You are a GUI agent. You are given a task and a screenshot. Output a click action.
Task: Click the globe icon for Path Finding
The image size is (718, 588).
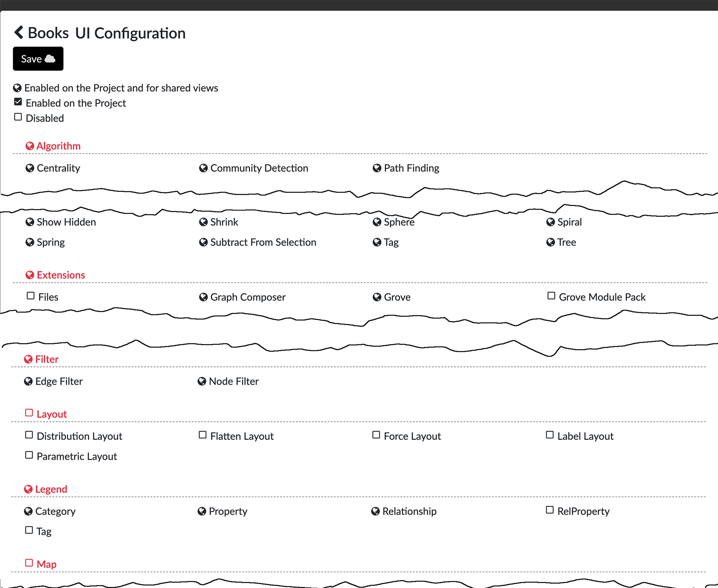377,168
